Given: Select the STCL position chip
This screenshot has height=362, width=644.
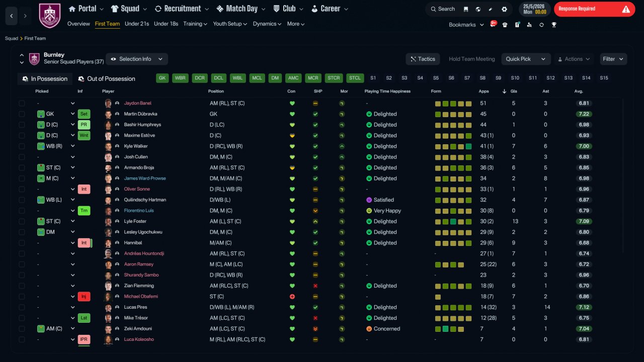Looking at the screenshot, I should pyautogui.click(x=355, y=78).
